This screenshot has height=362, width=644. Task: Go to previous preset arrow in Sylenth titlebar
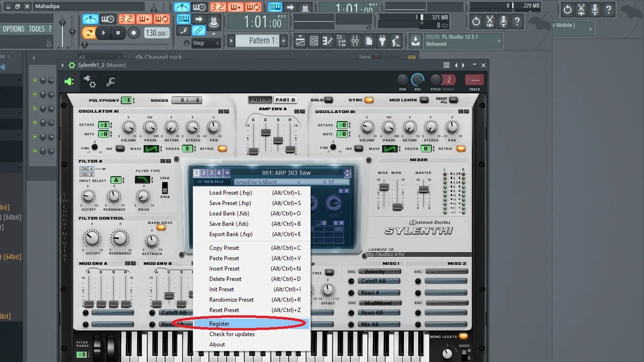pyautogui.click(x=456, y=65)
